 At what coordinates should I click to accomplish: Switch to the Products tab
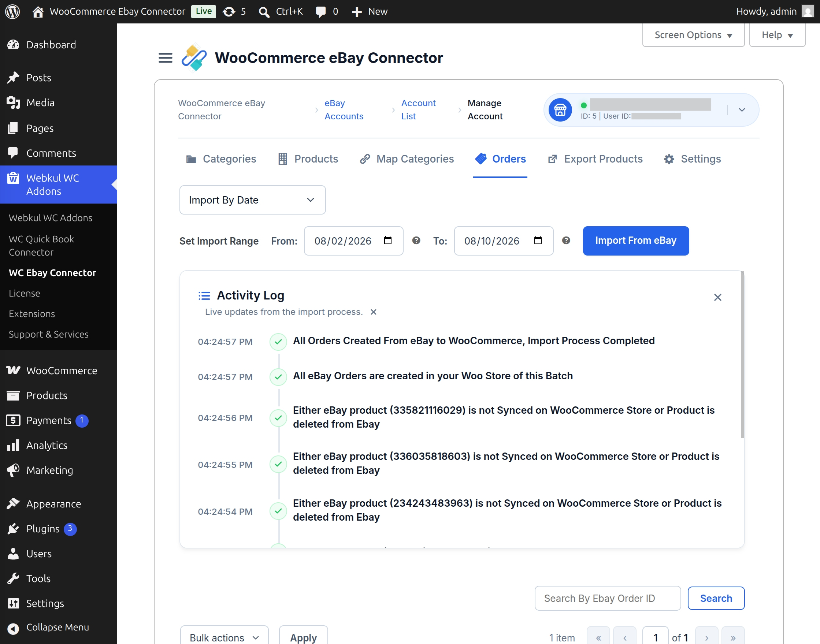click(308, 159)
